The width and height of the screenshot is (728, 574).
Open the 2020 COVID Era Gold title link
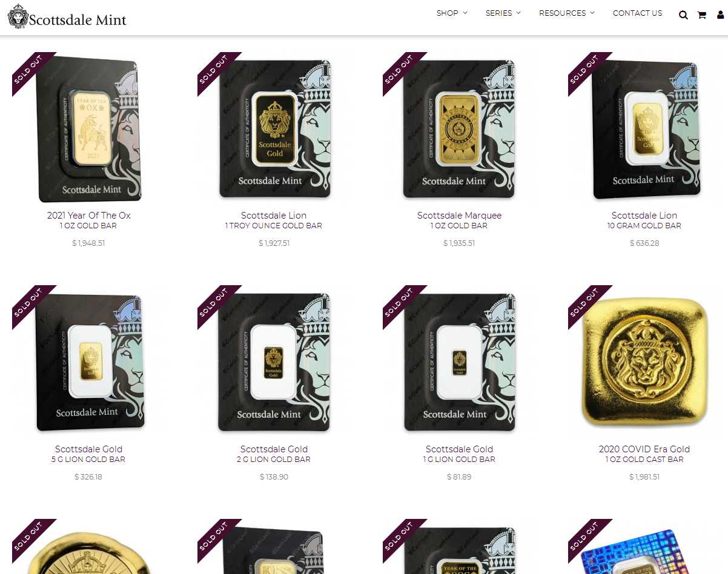point(644,449)
